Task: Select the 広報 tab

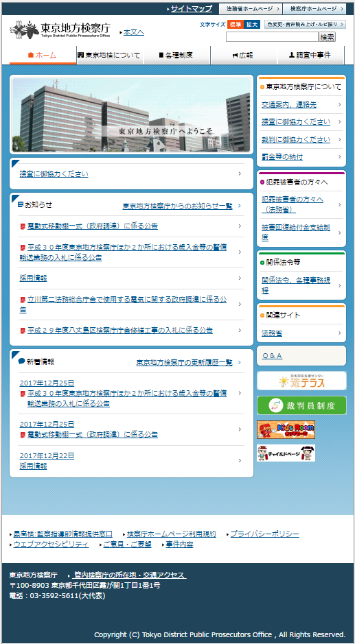Action: click(x=244, y=56)
